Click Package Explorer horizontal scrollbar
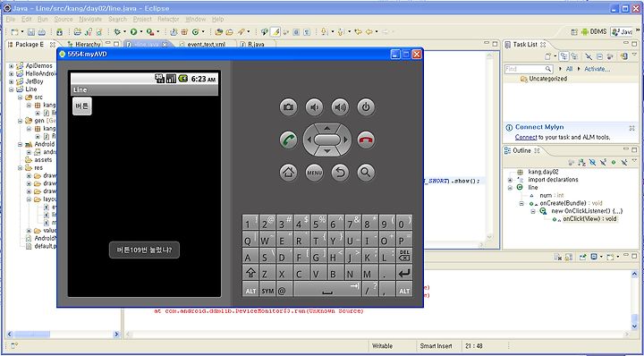The width and height of the screenshot is (644, 356). pyautogui.click(x=63, y=335)
